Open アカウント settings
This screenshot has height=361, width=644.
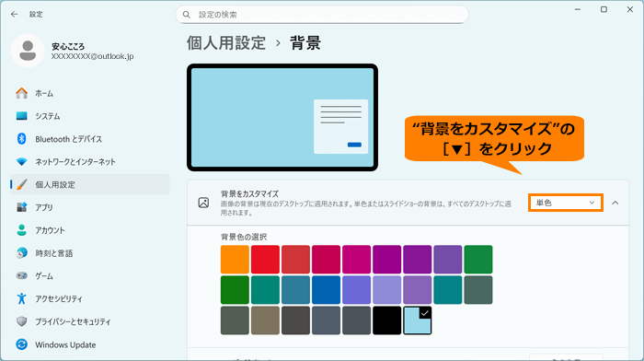pyautogui.click(x=90, y=230)
